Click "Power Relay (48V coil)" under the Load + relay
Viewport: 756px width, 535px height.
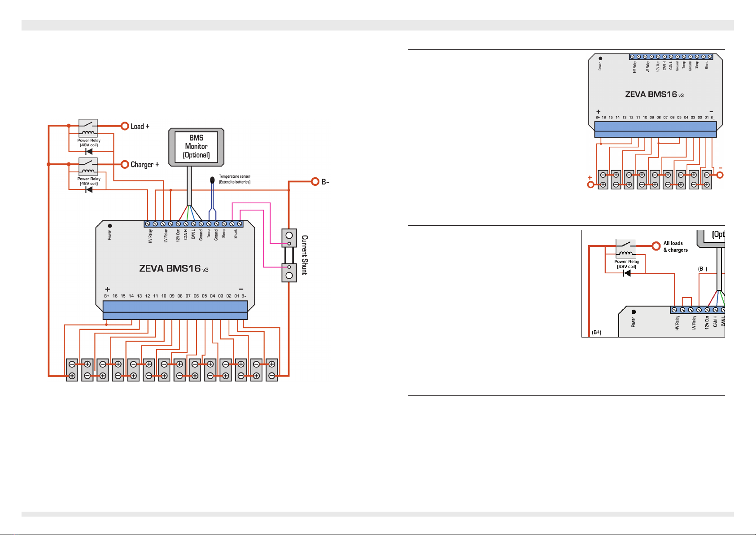point(89,143)
